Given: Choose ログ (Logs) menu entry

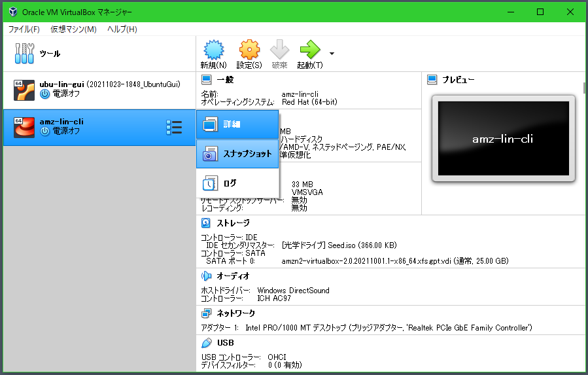Looking at the screenshot, I should (237, 183).
